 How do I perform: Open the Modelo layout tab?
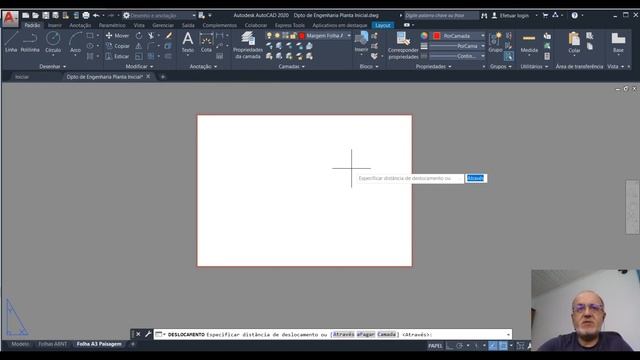pyautogui.click(x=20, y=344)
